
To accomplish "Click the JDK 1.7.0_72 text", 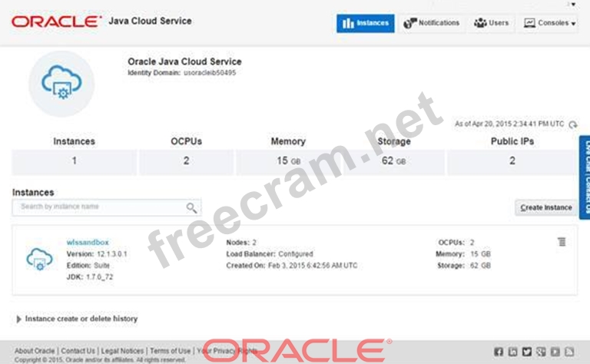I will [x=90, y=277].
